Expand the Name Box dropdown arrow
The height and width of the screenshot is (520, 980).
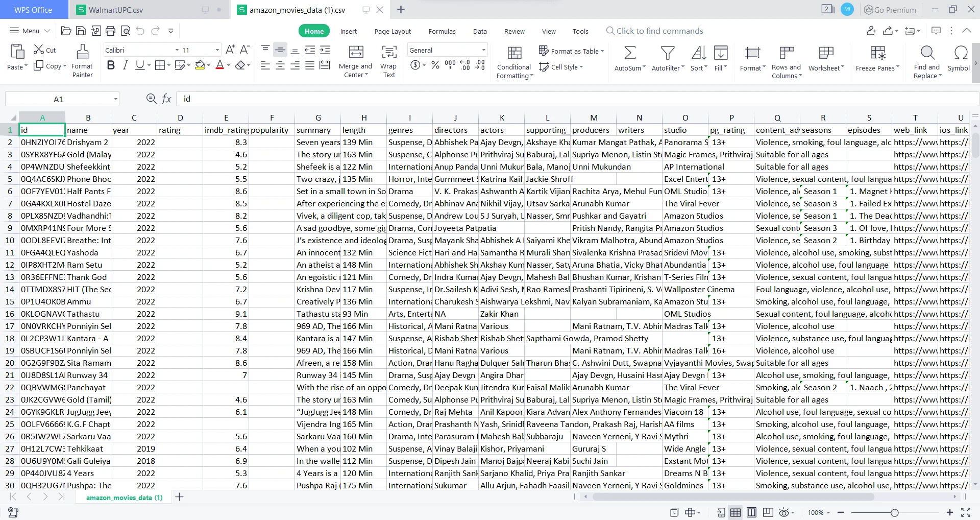point(116,99)
